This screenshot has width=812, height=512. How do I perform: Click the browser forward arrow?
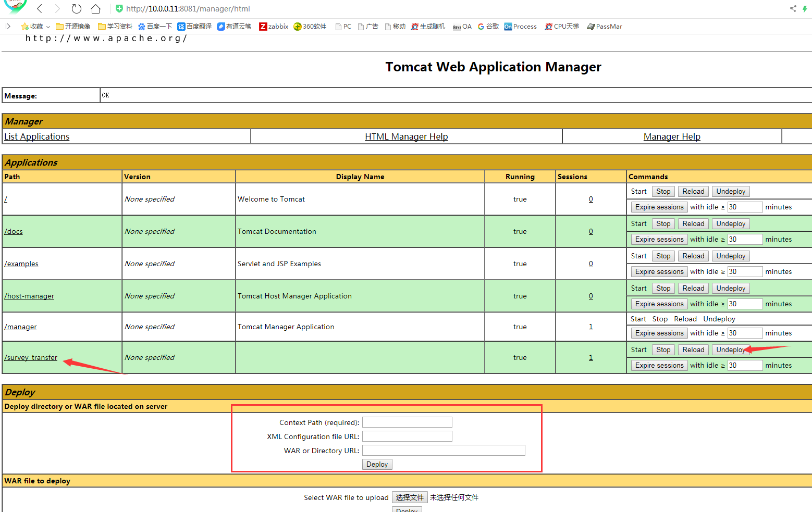[57, 8]
